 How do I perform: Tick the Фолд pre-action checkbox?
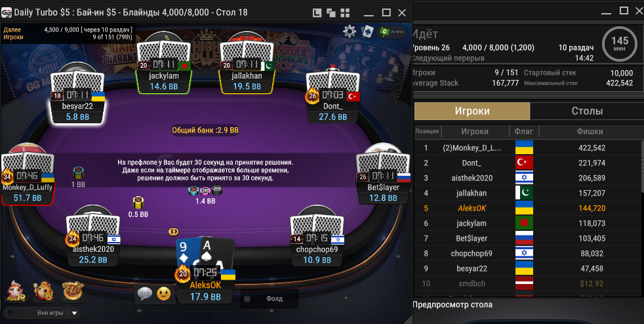coord(247,298)
